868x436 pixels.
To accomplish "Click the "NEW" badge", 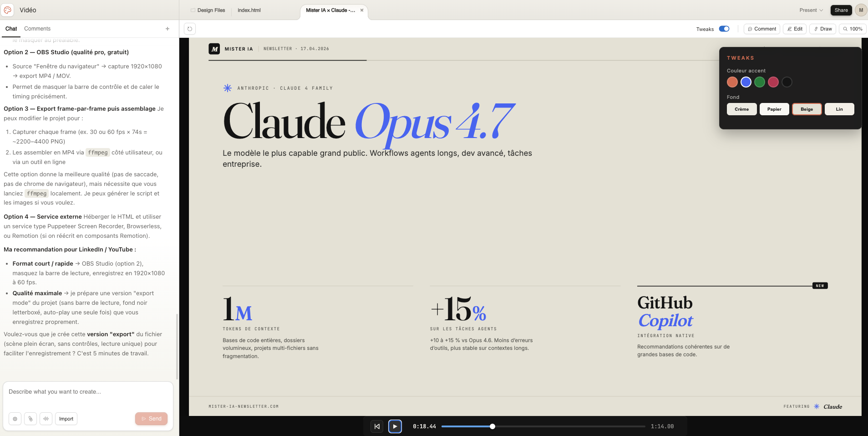I will (x=820, y=286).
